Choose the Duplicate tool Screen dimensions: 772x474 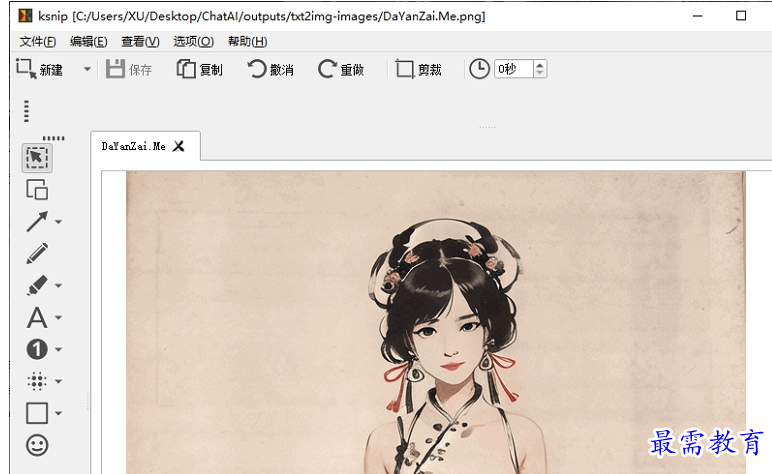tap(37, 190)
